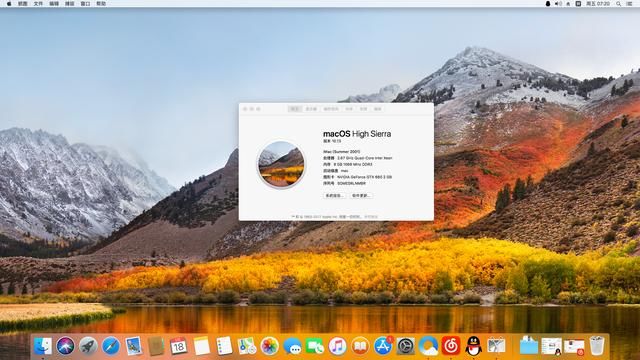Open the Mail stamp icon in dock

(133, 346)
